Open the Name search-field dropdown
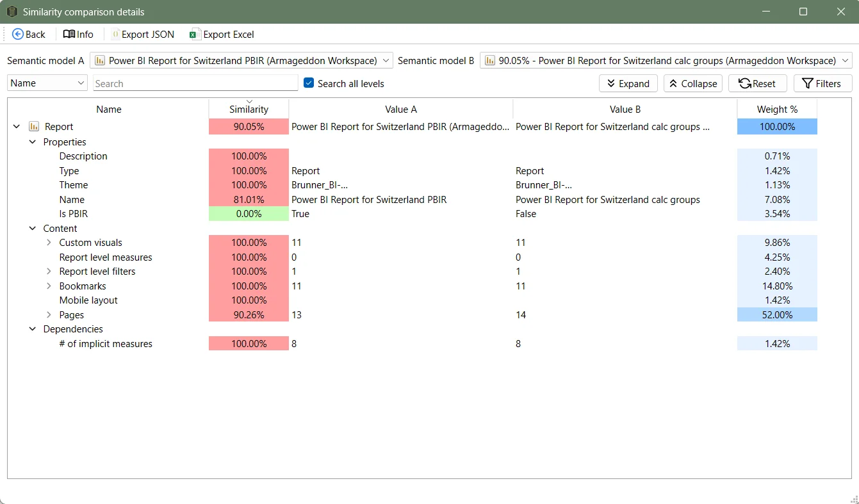The height and width of the screenshot is (504, 859). 47,83
